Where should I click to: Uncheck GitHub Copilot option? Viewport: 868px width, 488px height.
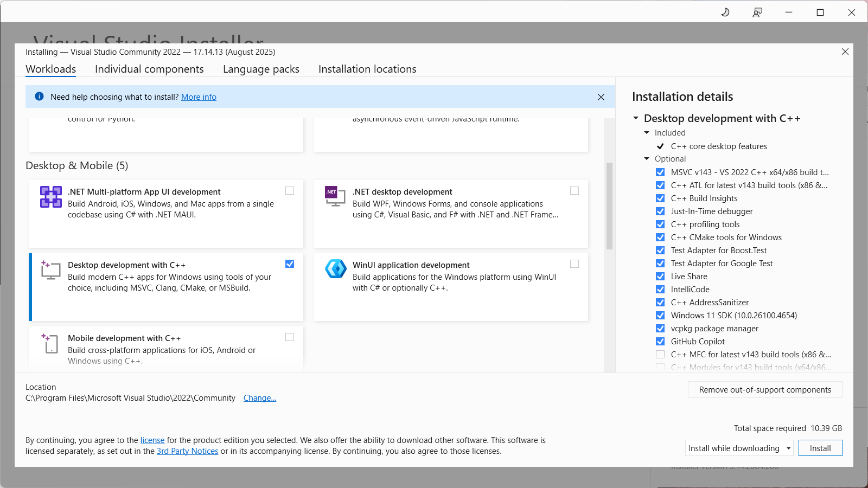(660, 342)
